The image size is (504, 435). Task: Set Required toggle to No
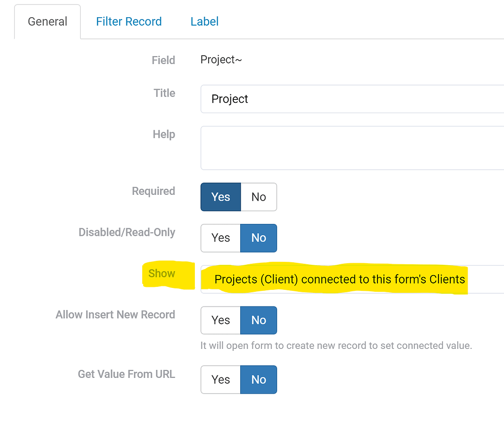tap(258, 197)
